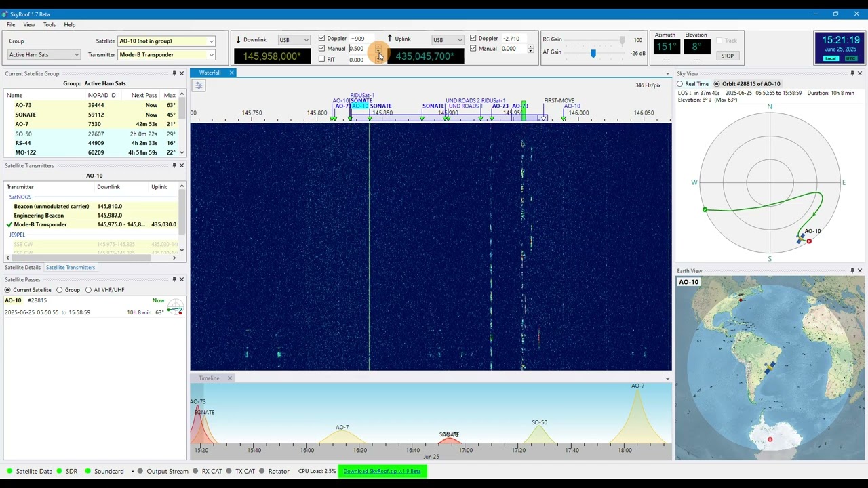Screen dimensions: 868x488
Task: Open the View menu
Action: [29, 25]
